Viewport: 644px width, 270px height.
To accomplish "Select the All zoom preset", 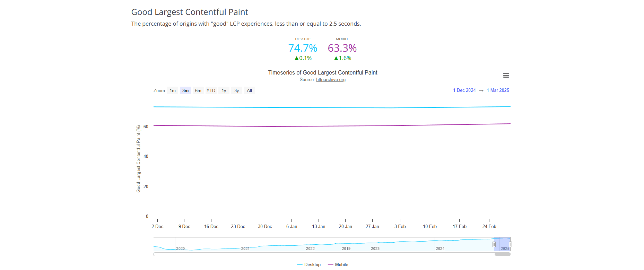I will point(249,90).
